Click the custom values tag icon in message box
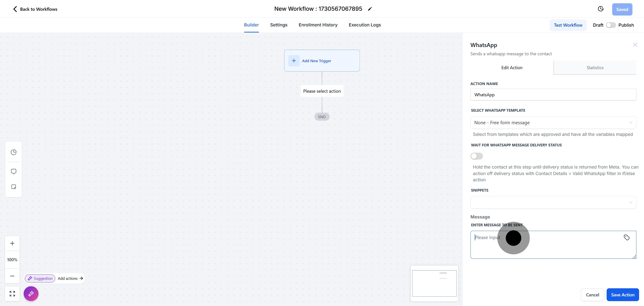This screenshot has height=306, width=644. point(627,238)
